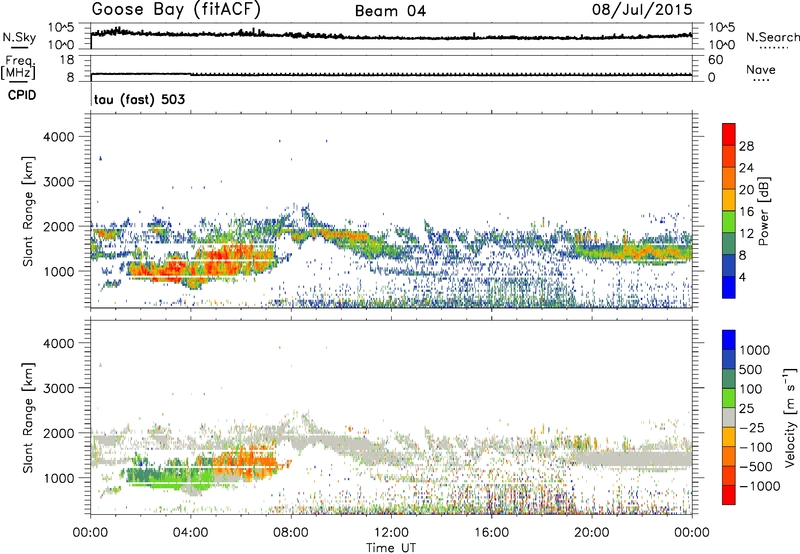Pick the light green 25–100 Velocity segment
This screenshot has width=800, height=554.
[x=729, y=398]
